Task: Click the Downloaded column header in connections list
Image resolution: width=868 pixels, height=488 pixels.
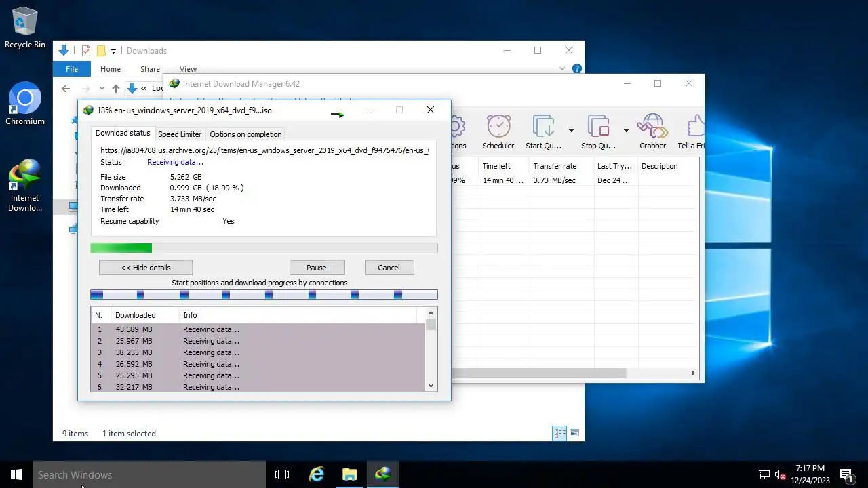Action: pos(144,315)
